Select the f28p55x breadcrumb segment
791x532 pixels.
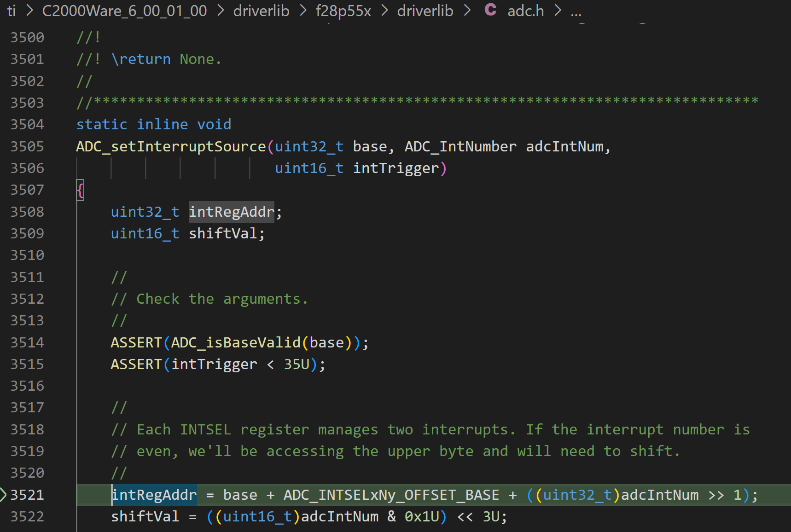click(343, 11)
